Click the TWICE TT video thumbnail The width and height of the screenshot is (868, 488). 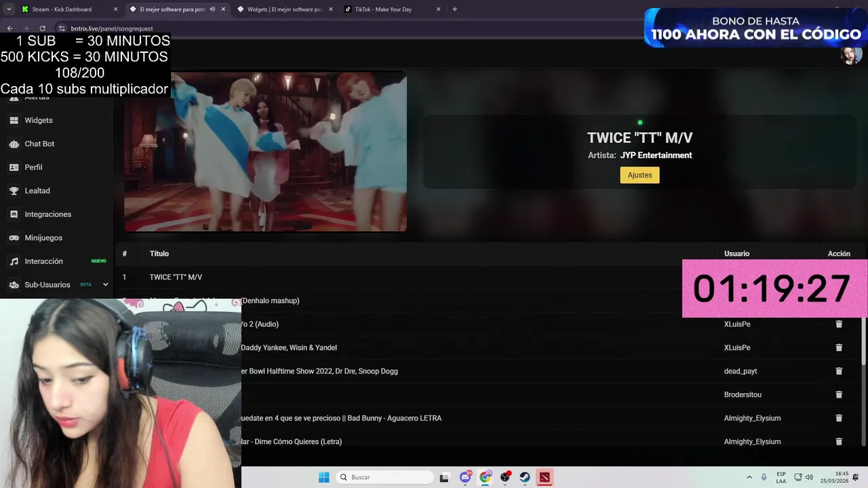pos(265,152)
